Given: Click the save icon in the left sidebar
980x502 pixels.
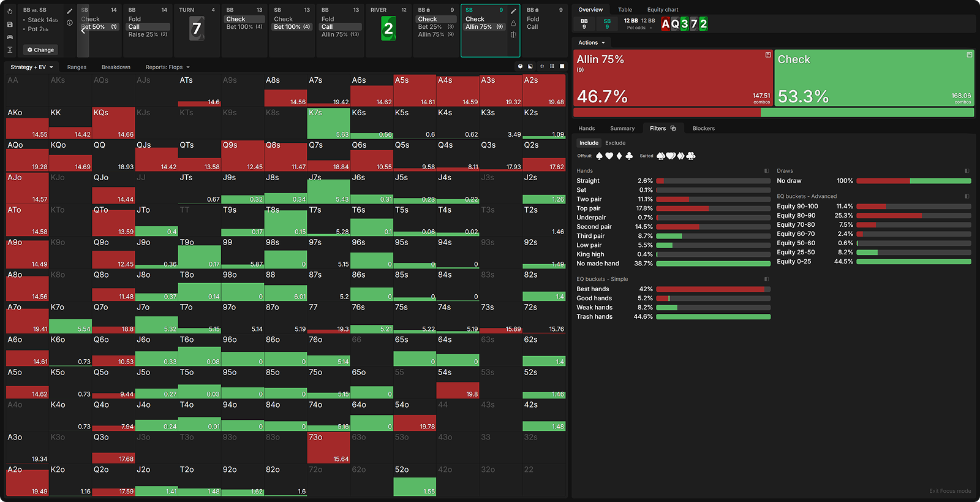Looking at the screenshot, I should click(x=10, y=25).
